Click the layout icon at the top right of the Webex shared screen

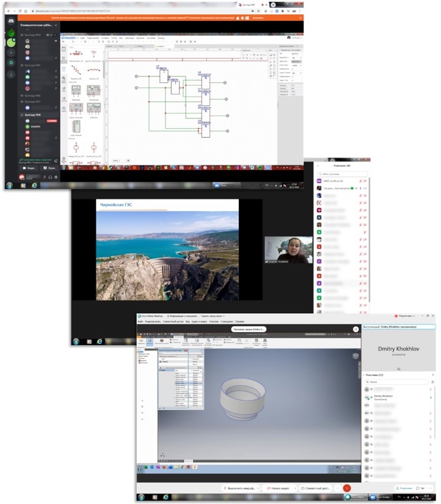tap(355, 329)
